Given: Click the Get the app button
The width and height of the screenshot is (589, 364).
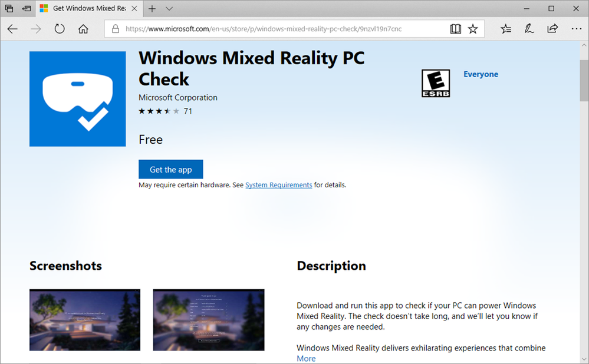Looking at the screenshot, I should click(171, 169).
